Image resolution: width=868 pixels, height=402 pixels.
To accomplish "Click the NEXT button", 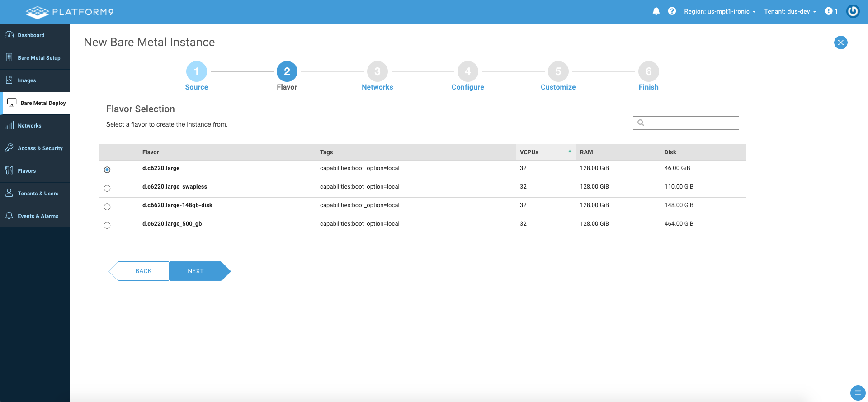I will point(200,271).
